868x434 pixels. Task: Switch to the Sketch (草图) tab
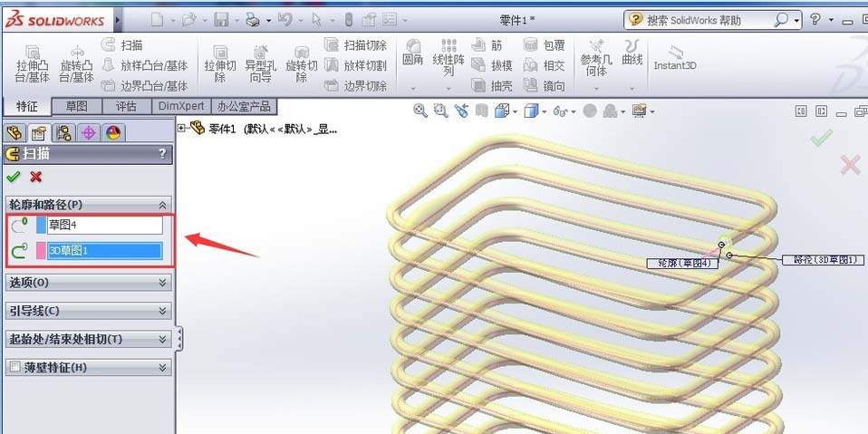click(76, 106)
